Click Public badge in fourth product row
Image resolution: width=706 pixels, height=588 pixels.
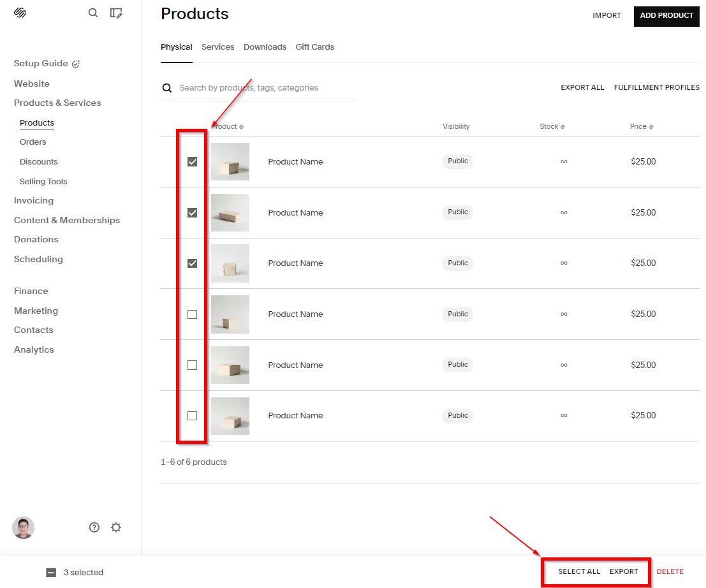458,314
